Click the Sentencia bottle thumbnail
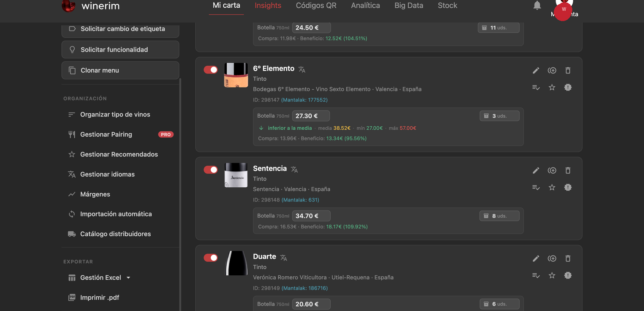The width and height of the screenshot is (644, 311). coord(236,175)
